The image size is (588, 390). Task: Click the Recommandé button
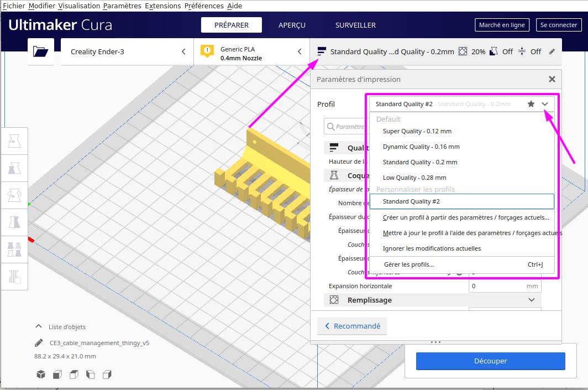(352, 326)
